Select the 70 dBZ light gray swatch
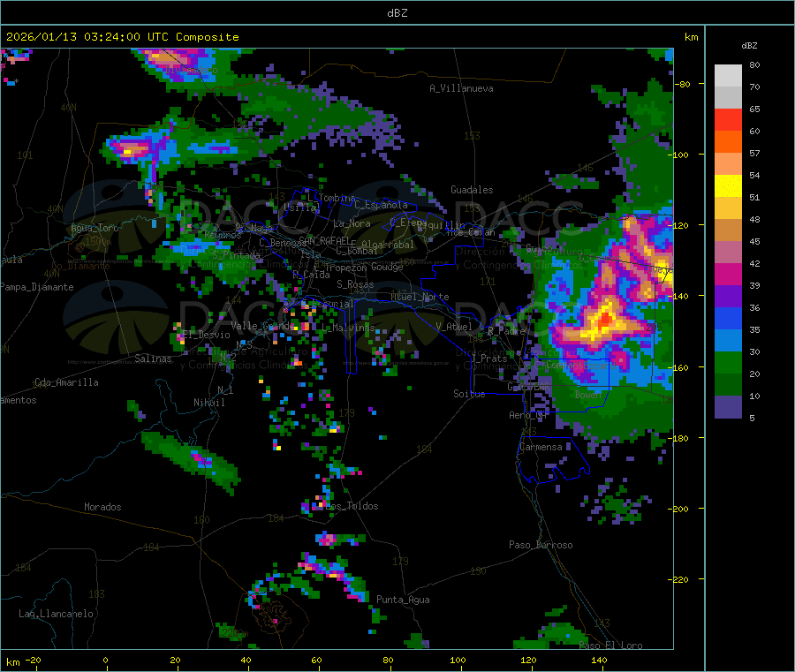This screenshot has height=672, width=795. pos(728,76)
